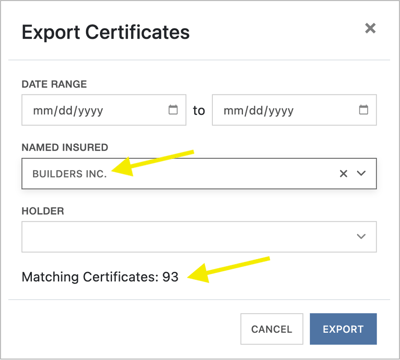Click the yellow arrow beside the certificates count

[229, 269]
